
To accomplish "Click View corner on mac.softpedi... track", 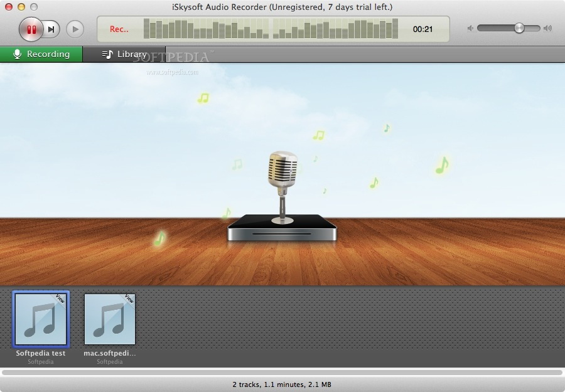I will pos(129,299).
